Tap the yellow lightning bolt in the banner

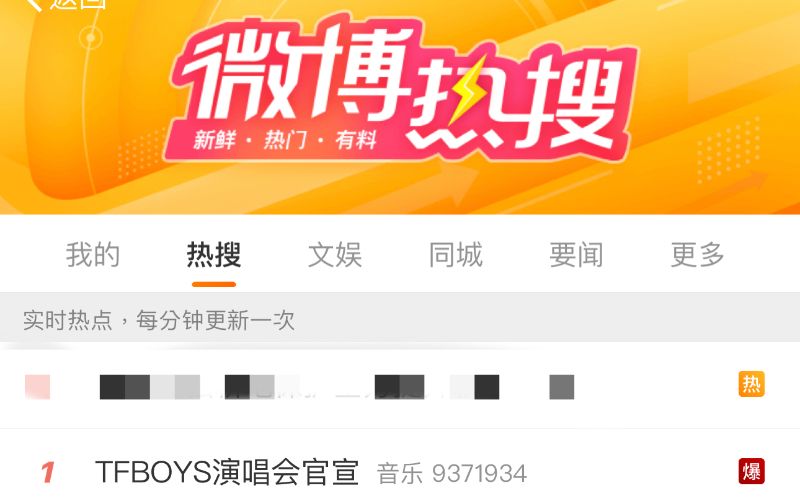click(x=467, y=92)
